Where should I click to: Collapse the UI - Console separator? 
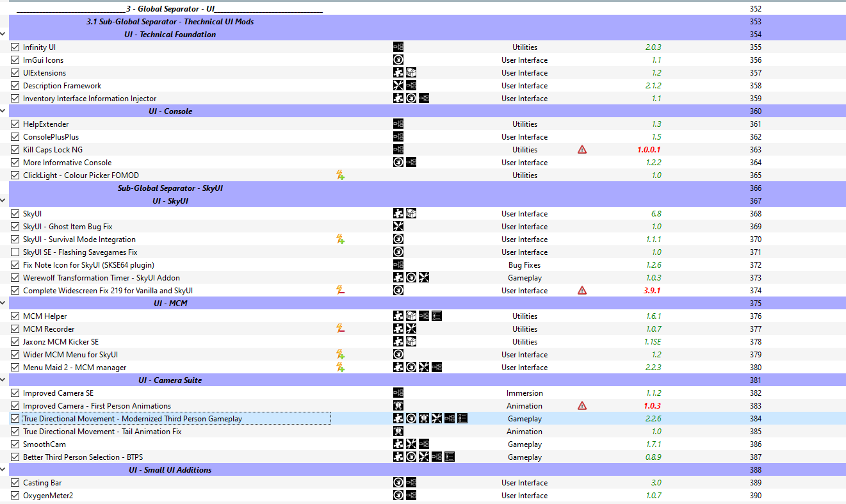(3, 111)
